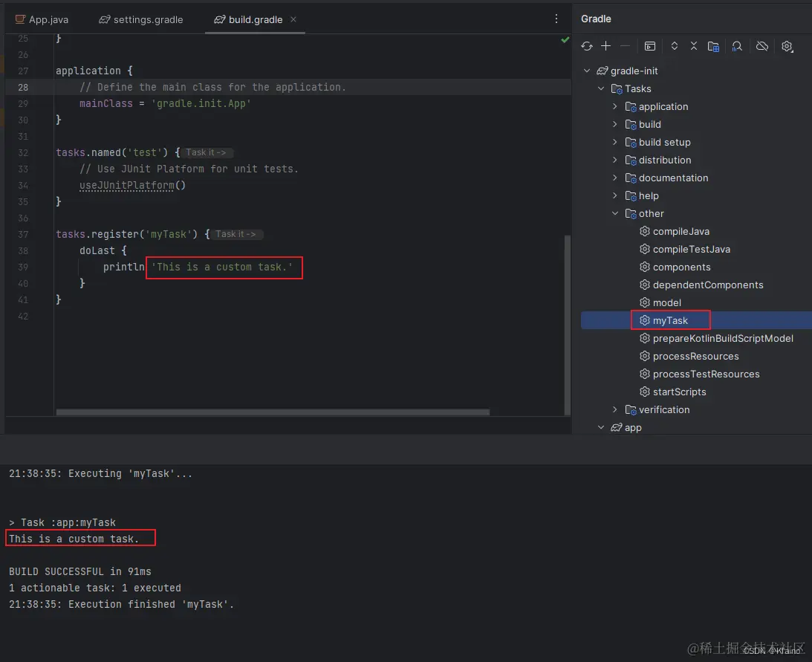812x662 pixels.
Task: Click folder icon of documentation group
Action: [x=631, y=178]
